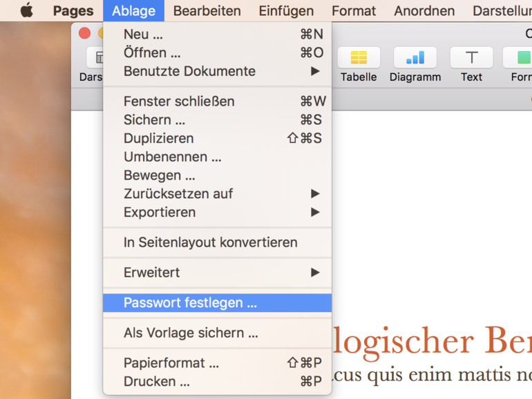This screenshot has width=532, height=399.
Task: Choose Duplizieren in the menu
Action: [x=217, y=138]
